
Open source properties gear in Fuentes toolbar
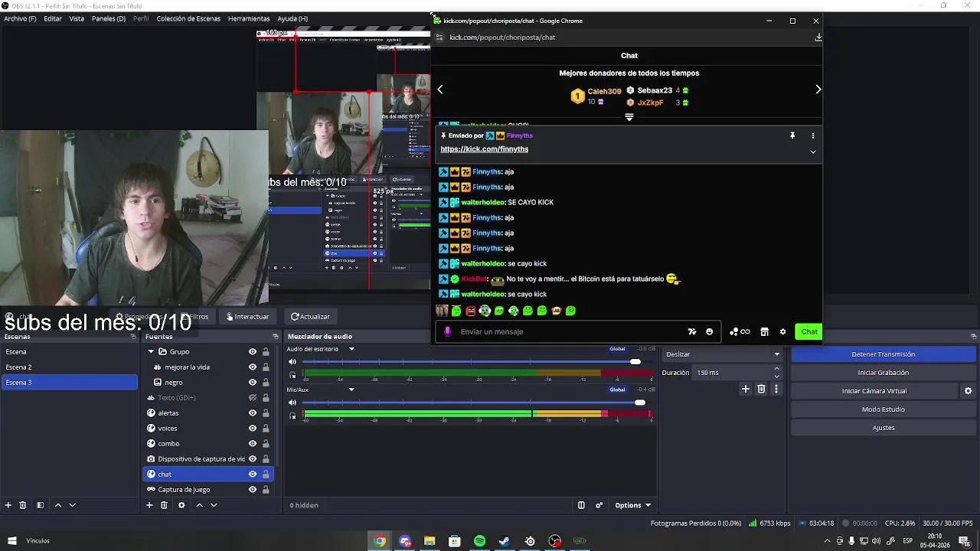coord(181,505)
